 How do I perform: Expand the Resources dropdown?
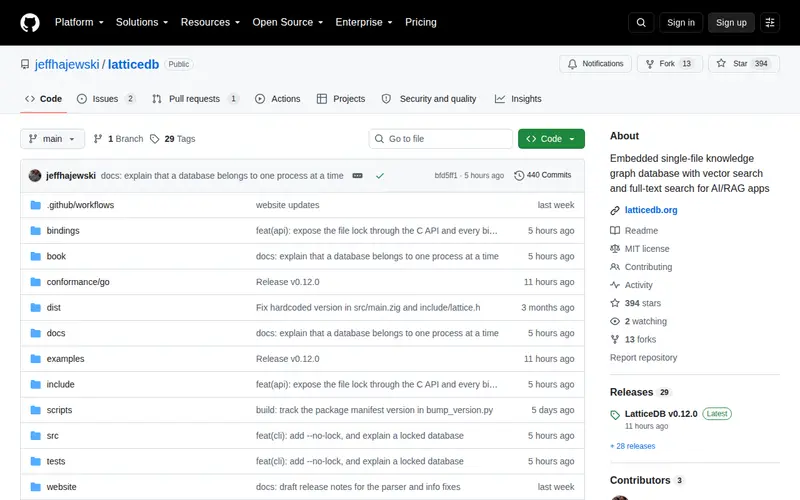pos(210,22)
